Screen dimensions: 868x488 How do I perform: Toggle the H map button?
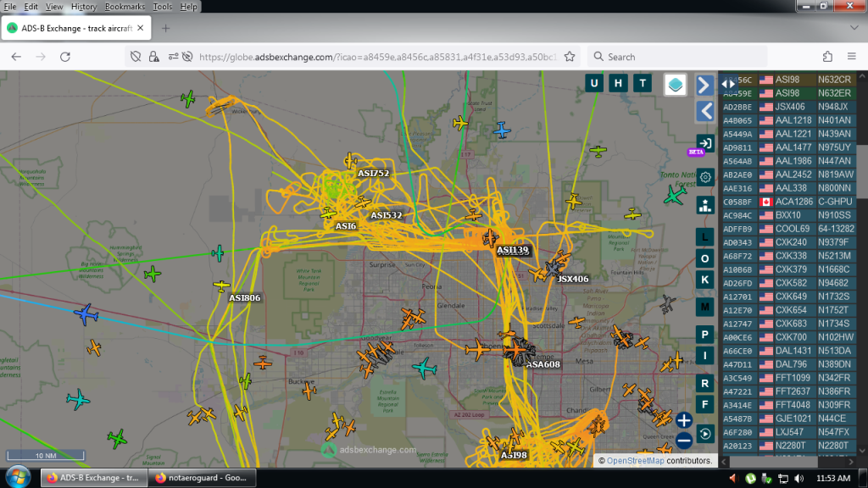[618, 84]
